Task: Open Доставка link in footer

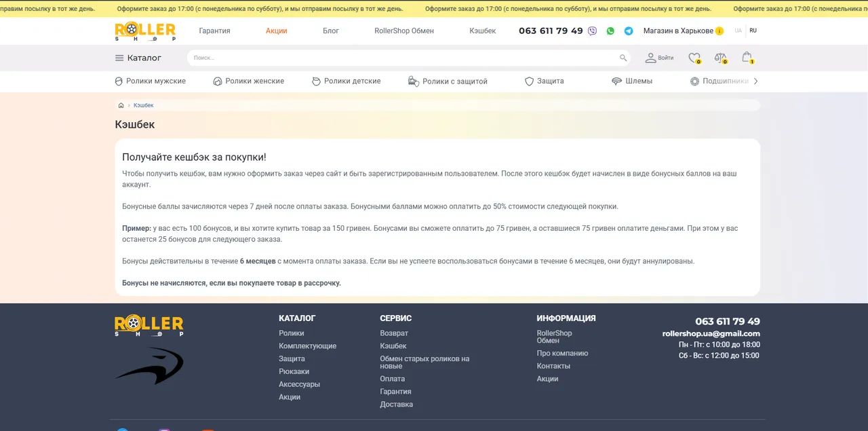Action: coord(396,405)
